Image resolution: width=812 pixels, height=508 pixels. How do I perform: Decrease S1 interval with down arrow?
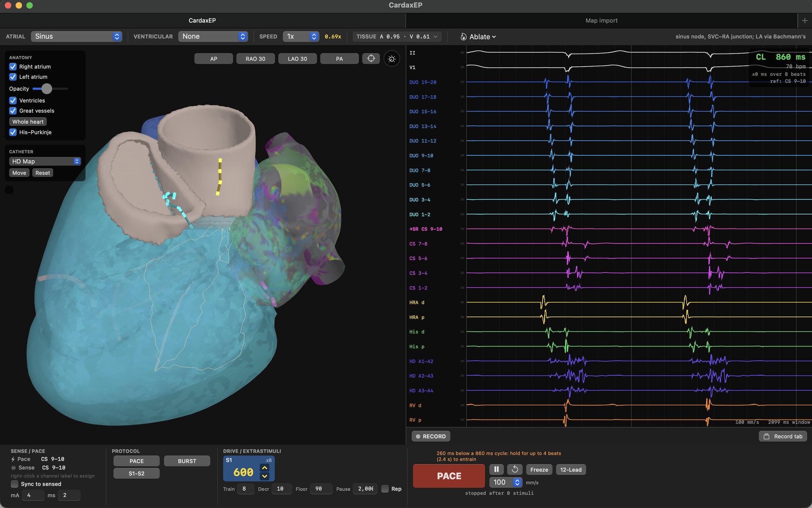point(265,476)
